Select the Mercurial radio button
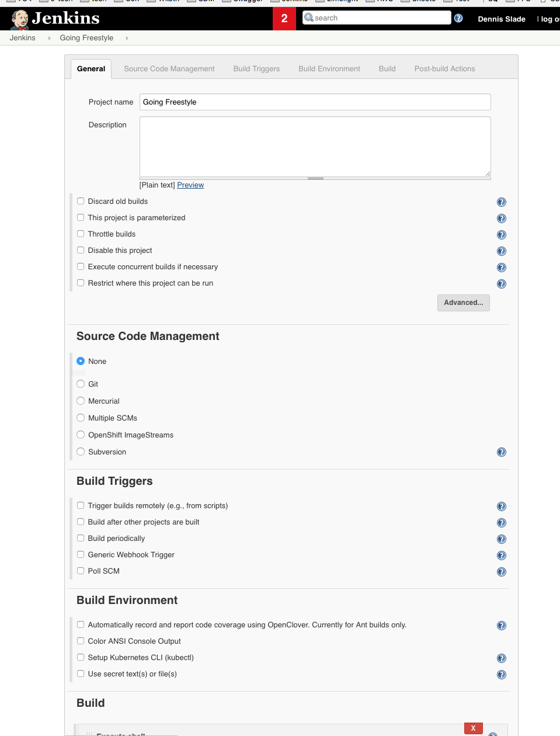Viewport: 560px width, 736px height. coord(81,401)
